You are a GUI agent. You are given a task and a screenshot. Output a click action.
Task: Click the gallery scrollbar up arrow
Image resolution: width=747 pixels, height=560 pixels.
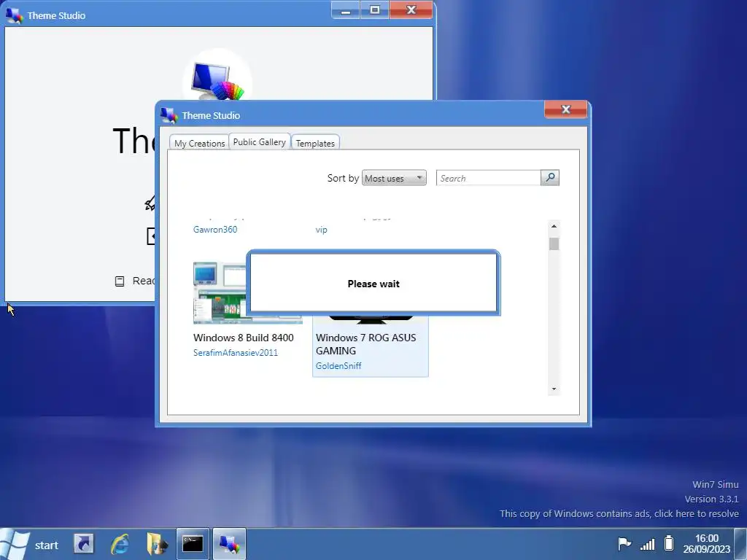pyautogui.click(x=554, y=226)
